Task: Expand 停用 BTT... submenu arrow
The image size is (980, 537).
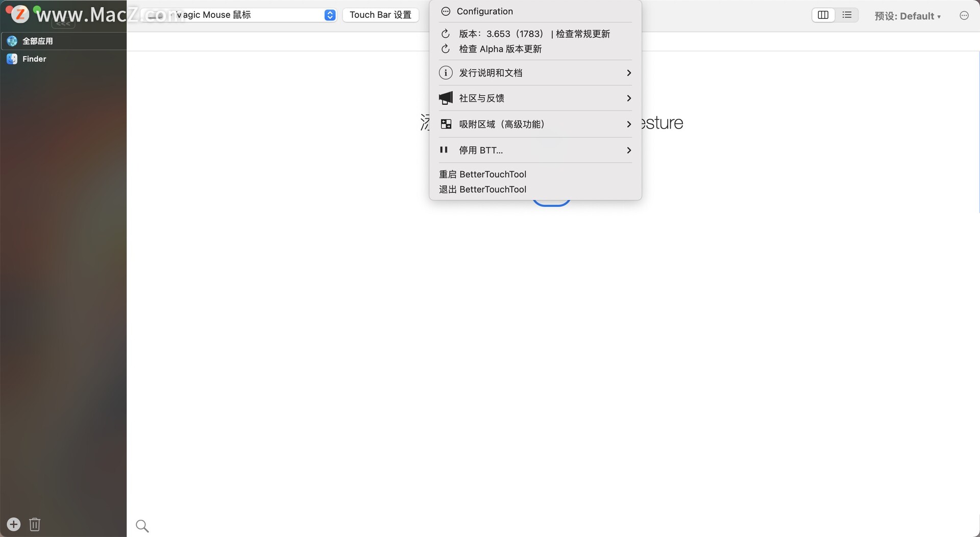Action: pos(629,150)
